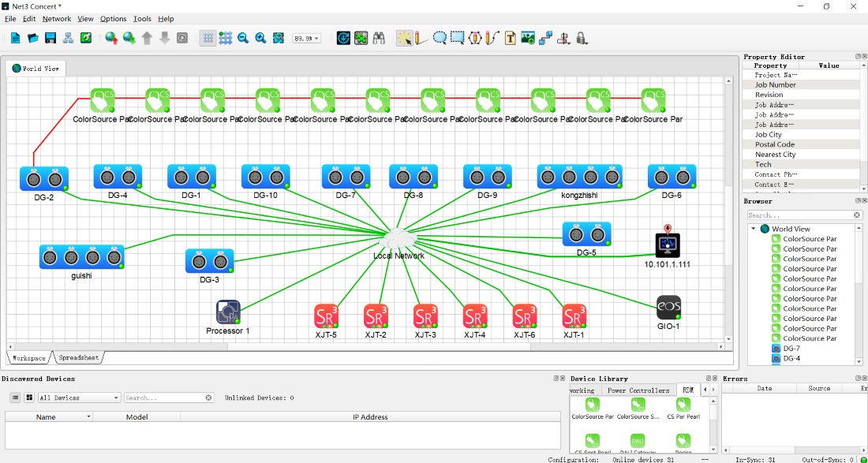
Task: Toggle snap to grid button
Action: tap(226, 38)
